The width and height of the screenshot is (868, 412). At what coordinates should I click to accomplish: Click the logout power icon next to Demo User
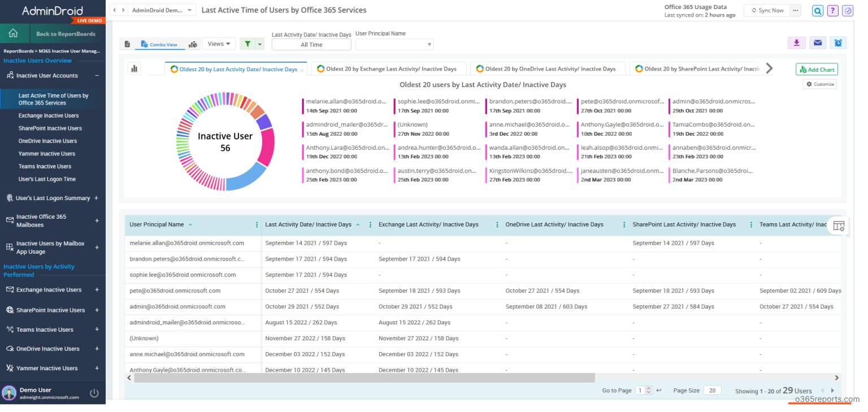(x=93, y=393)
